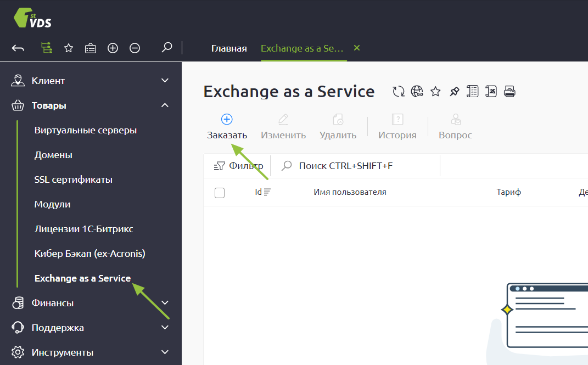Print the list with printer icon
This screenshot has width=588, height=365.
(509, 92)
